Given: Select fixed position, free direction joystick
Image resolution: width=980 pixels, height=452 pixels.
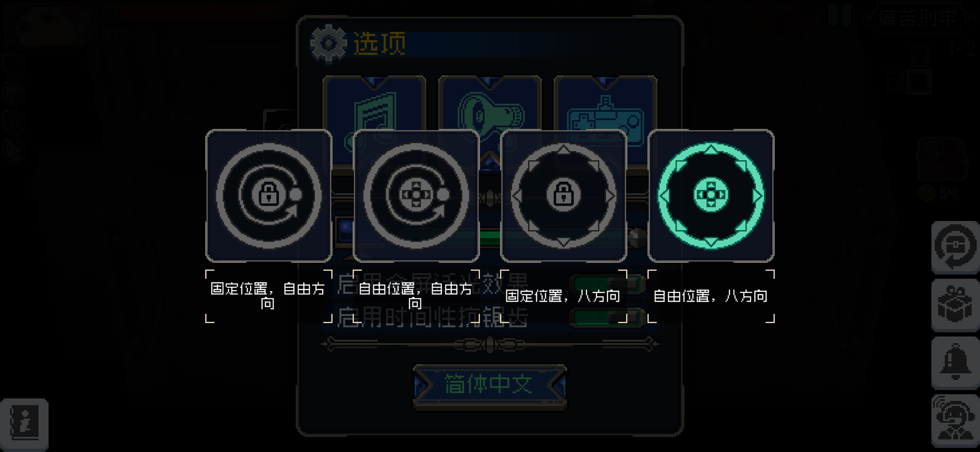Looking at the screenshot, I should click(269, 195).
